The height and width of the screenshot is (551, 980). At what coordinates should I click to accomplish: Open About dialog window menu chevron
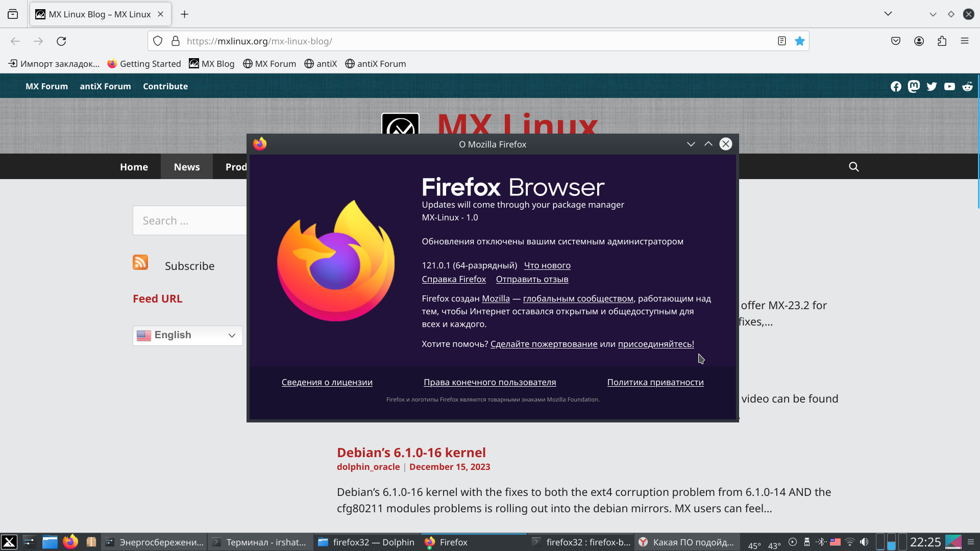(x=691, y=144)
